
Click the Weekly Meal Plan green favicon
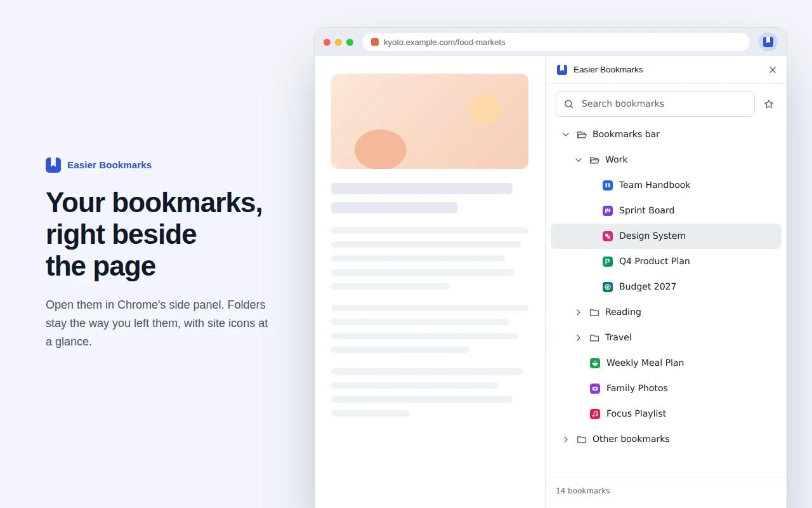tap(595, 363)
